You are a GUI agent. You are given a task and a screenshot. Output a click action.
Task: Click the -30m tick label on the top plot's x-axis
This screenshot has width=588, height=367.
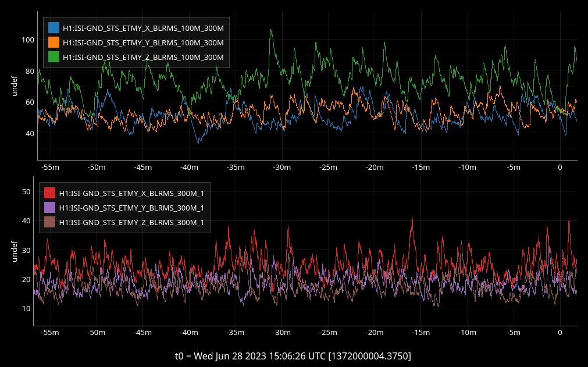(x=281, y=168)
